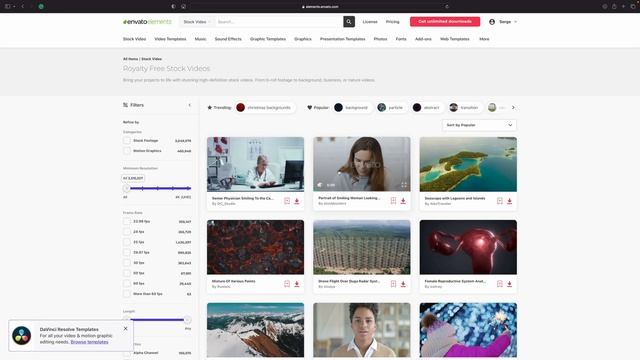The width and height of the screenshot is (640, 360).
Task: Bookmark the Senior Physician Smiling video
Action: click(x=287, y=201)
